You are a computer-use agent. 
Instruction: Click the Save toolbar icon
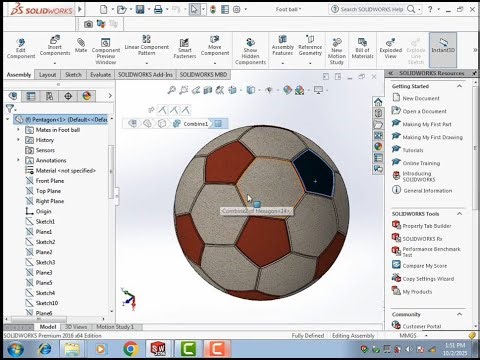tap(140, 10)
